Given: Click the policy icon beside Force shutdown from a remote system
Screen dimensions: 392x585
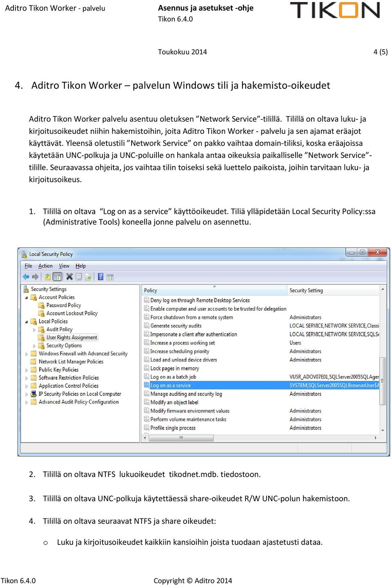Looking at the screenshot, I should [x=147, y=317].
